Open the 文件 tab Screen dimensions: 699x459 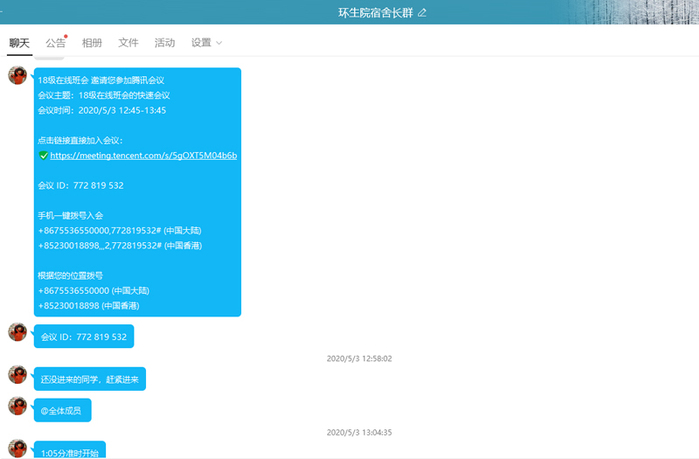[x=128, y=43]
